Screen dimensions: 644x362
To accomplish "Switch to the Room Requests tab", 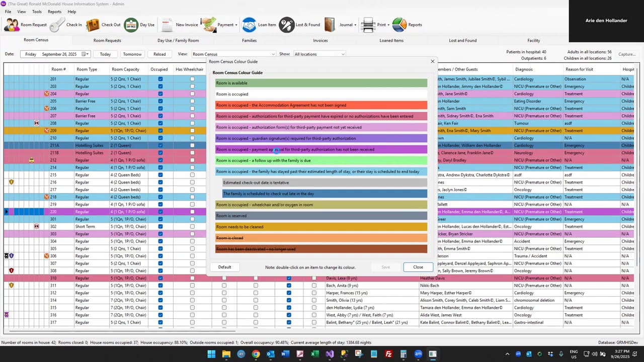I will (107, 40).
